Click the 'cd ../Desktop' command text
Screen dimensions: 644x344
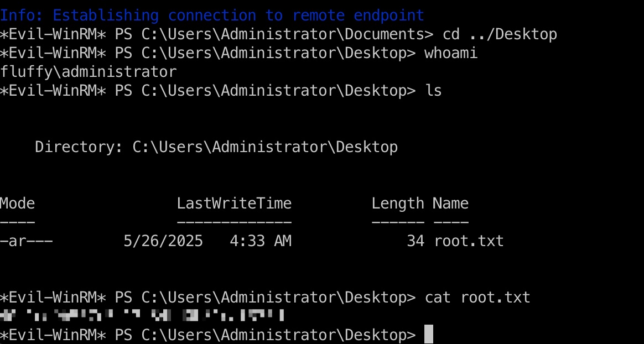[500, 34]
